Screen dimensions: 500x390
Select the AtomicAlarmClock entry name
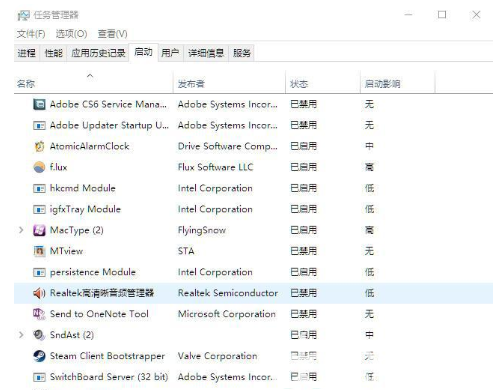[89, 146]
